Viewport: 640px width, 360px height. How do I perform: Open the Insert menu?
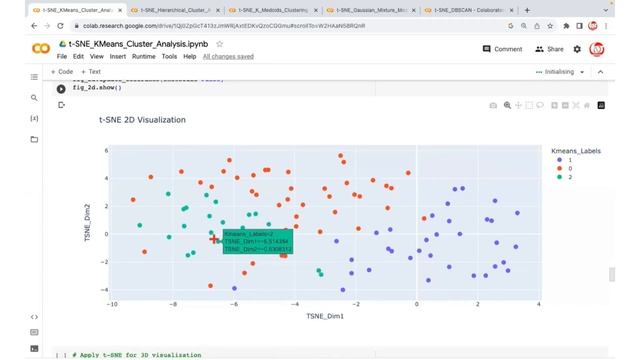(x=118, y=56)
